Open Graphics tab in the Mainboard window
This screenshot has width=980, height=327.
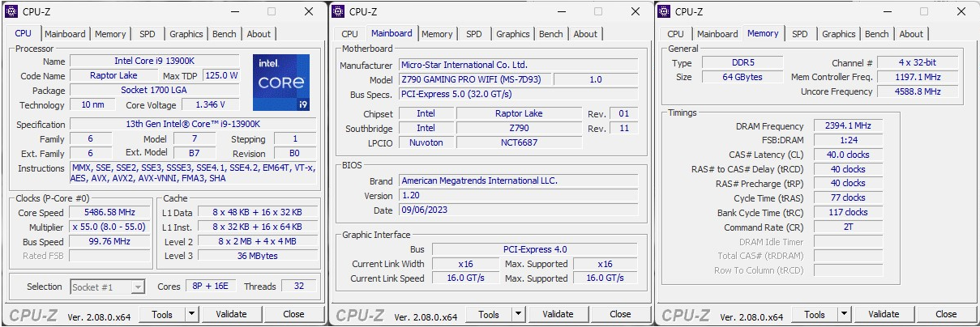point(512,34)
